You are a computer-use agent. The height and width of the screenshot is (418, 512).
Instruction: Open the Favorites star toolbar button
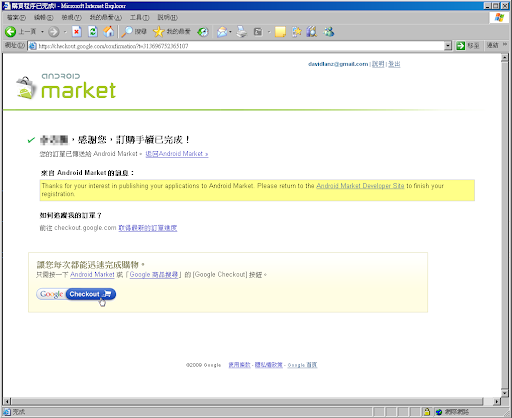click(x=172, y=32)
